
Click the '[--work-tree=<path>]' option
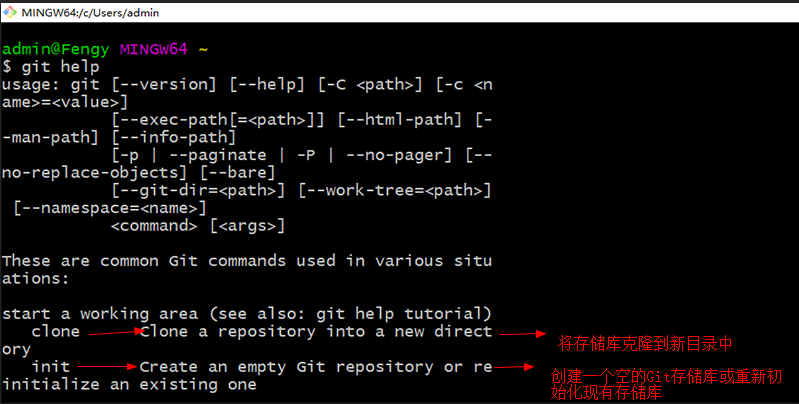[395, 191]
